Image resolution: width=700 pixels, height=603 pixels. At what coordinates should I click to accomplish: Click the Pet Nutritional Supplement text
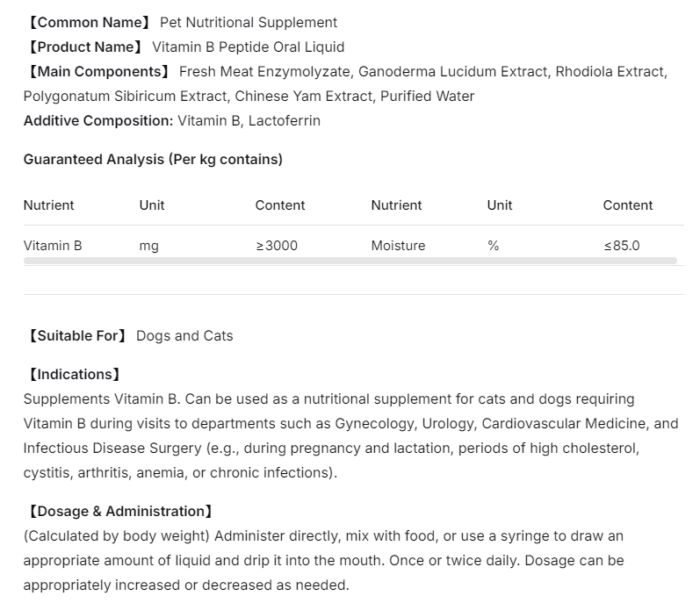click(x=249, y=23)
